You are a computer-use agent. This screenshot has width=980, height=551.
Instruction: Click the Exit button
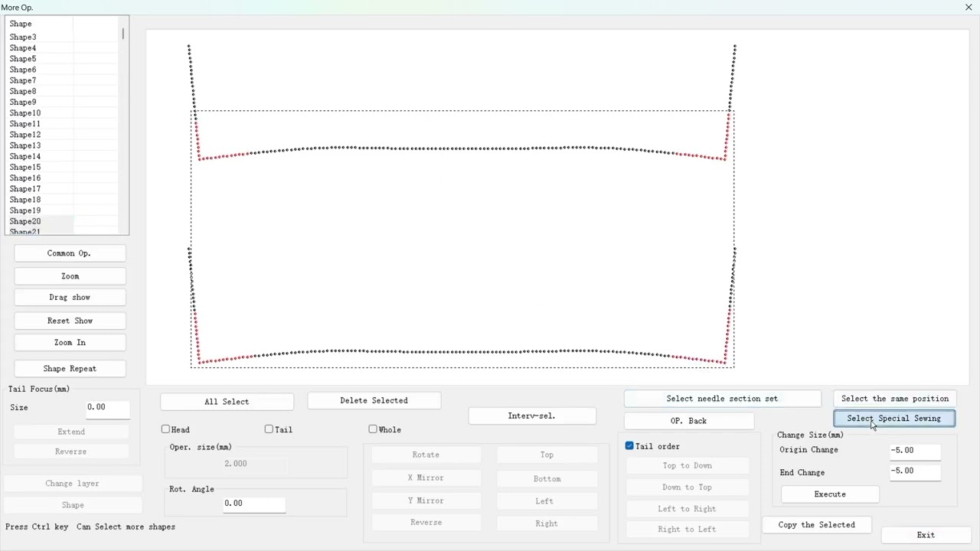tap(926, 535)
